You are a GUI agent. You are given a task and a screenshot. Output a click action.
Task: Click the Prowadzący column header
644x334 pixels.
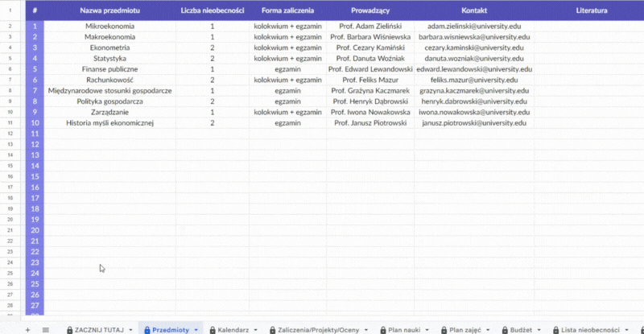click(370, 10)
